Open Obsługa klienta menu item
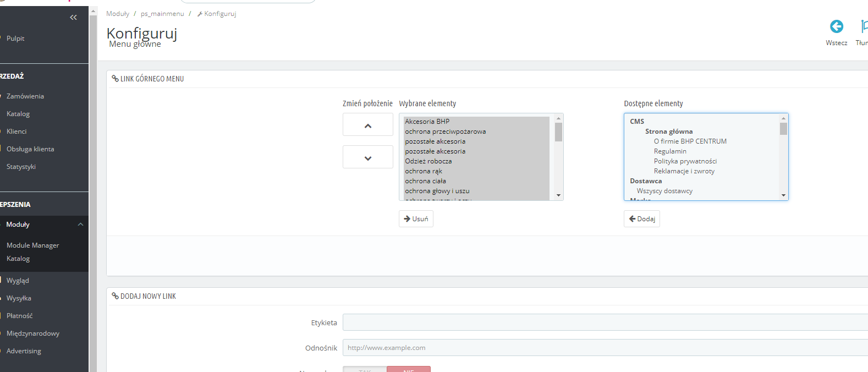This screenshot has width=868, height=372. pyautogui.click(x=30, y=149)
